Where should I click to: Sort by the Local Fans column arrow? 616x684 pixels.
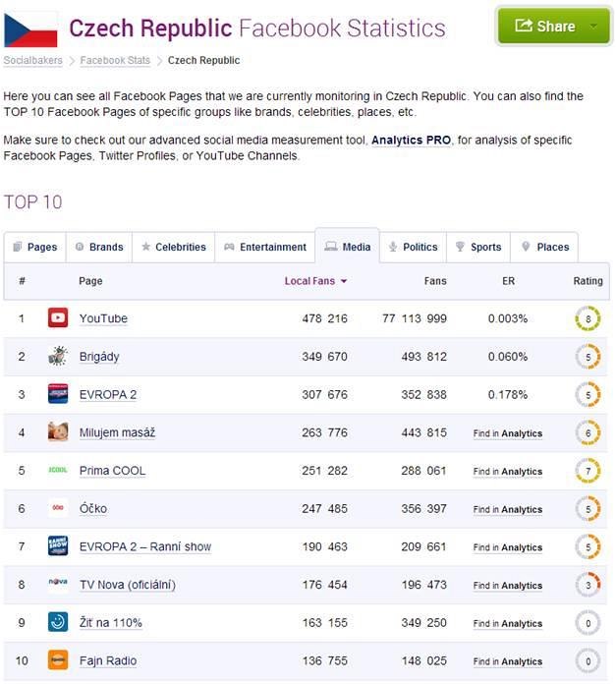344,281
